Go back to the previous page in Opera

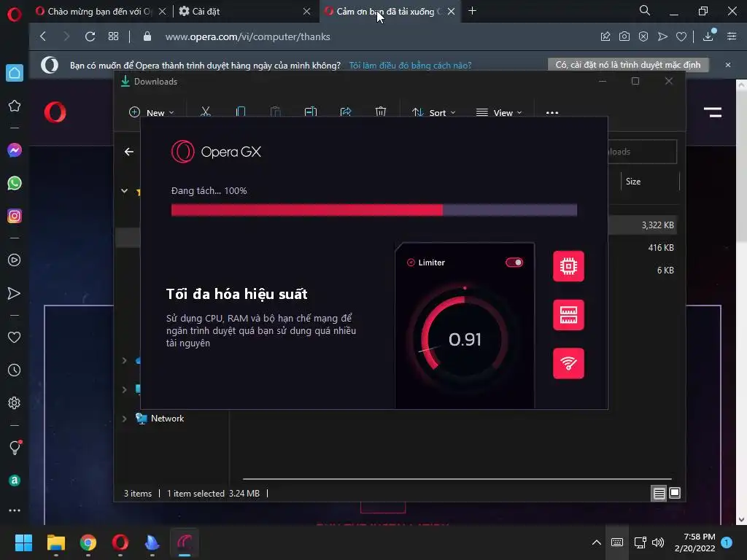pos(43,36)
